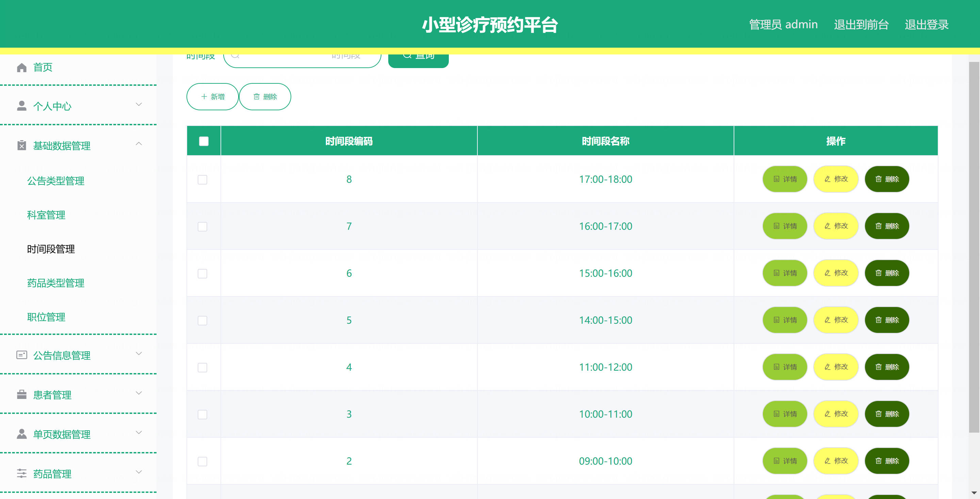
Task: Select 时间段管理 submenu item
Action: point(51,249)
